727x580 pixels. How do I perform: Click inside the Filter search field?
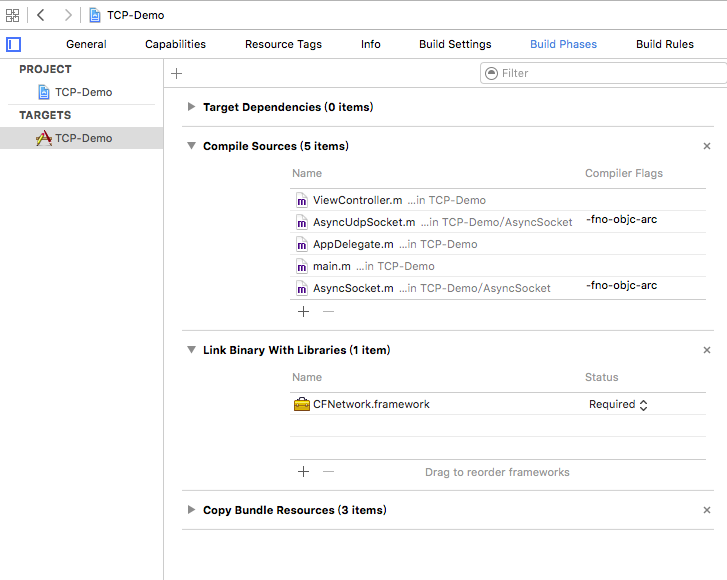coord(603,73)
